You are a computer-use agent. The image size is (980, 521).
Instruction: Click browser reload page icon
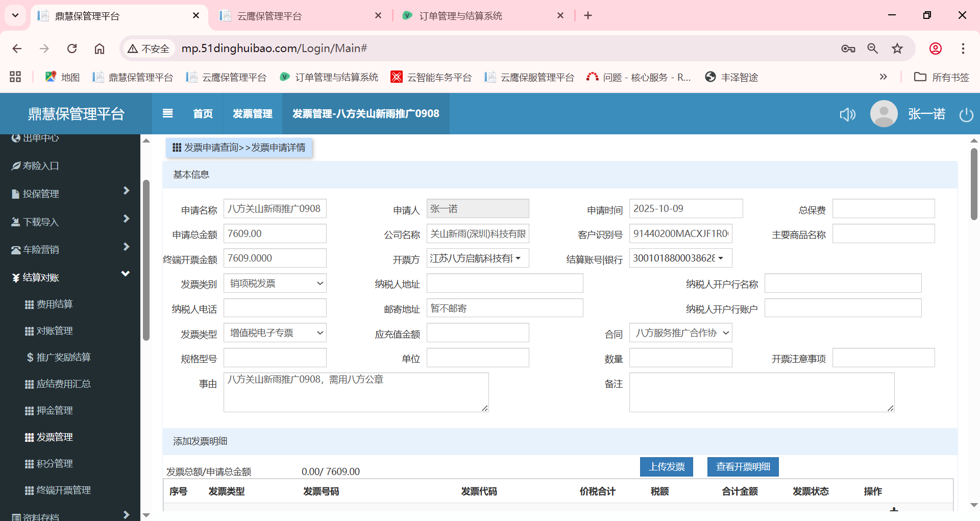72,49
